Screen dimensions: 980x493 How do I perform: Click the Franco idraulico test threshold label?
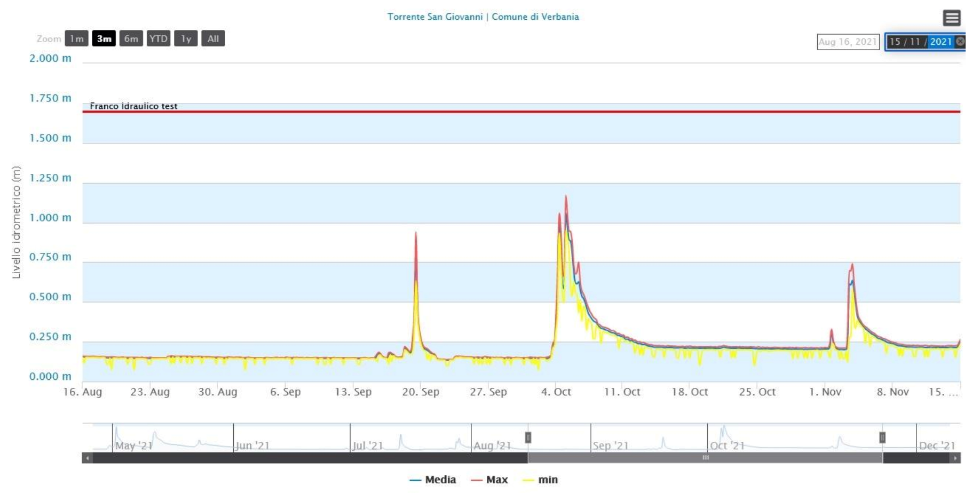coord(133,106)
